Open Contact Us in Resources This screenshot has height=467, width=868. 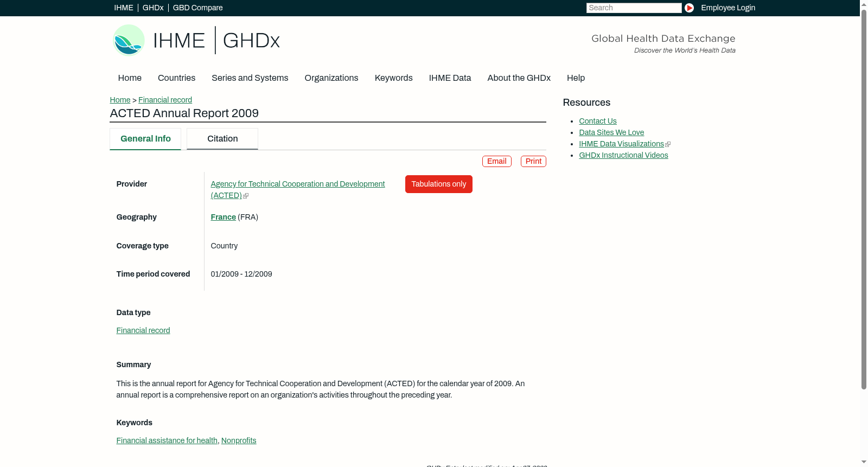point(598,121)
